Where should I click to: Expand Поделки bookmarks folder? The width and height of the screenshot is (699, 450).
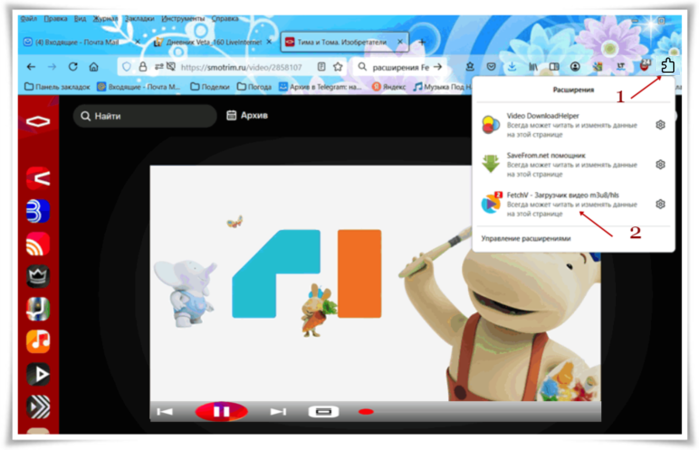[210, 87]
